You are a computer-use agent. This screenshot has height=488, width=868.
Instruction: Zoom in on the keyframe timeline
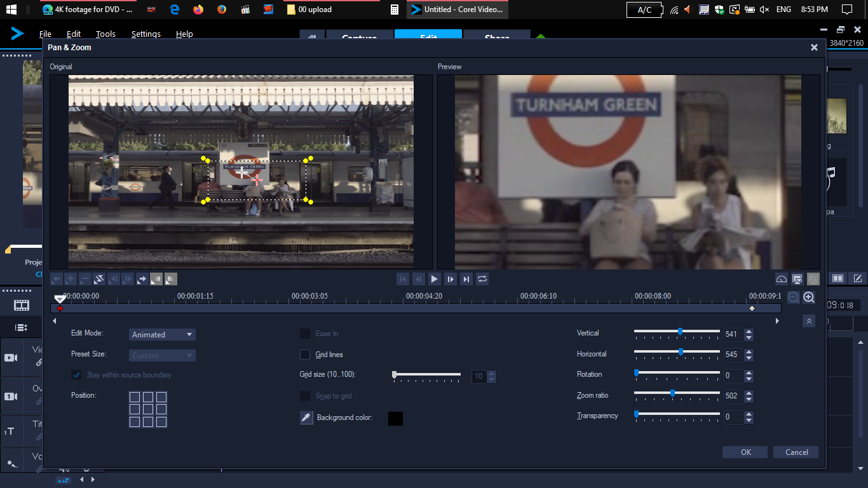(809, 297)
